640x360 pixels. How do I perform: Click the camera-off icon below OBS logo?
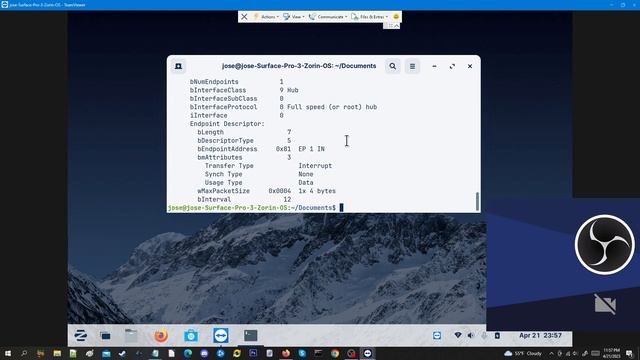tap(605, 303)
